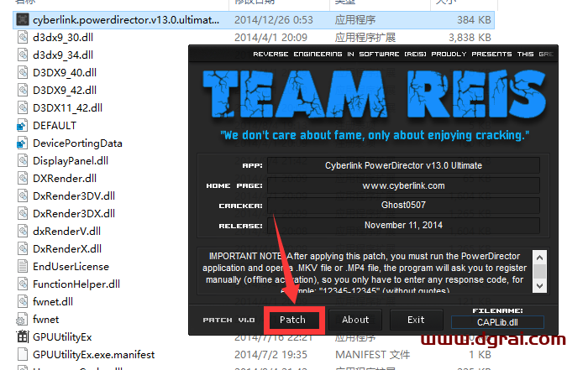
Task: Click the note scrollbar down arrow
Action: click(x=539, y=286)
